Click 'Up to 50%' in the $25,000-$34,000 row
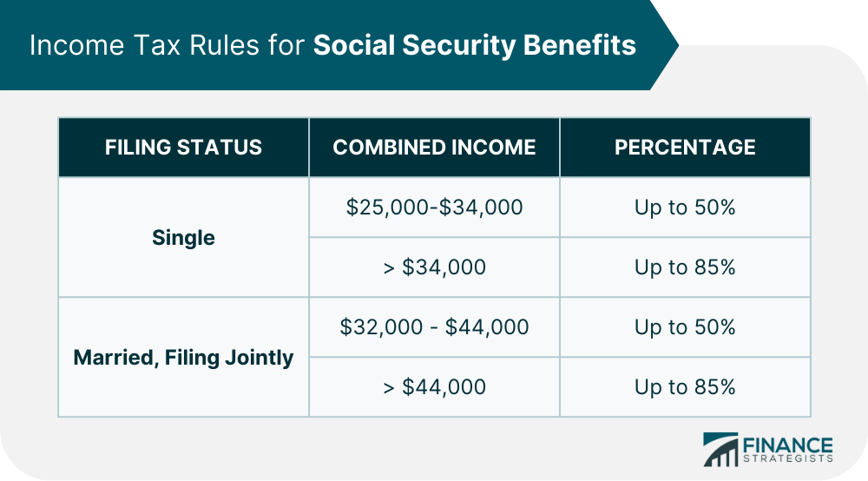 click(685, 208)
